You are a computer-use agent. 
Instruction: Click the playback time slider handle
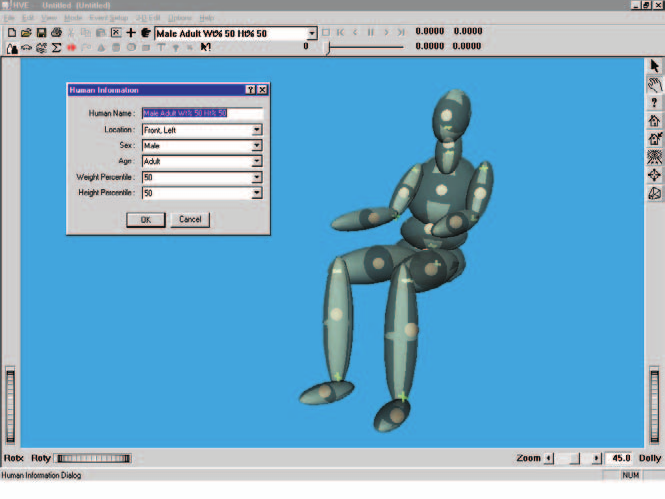327,47
